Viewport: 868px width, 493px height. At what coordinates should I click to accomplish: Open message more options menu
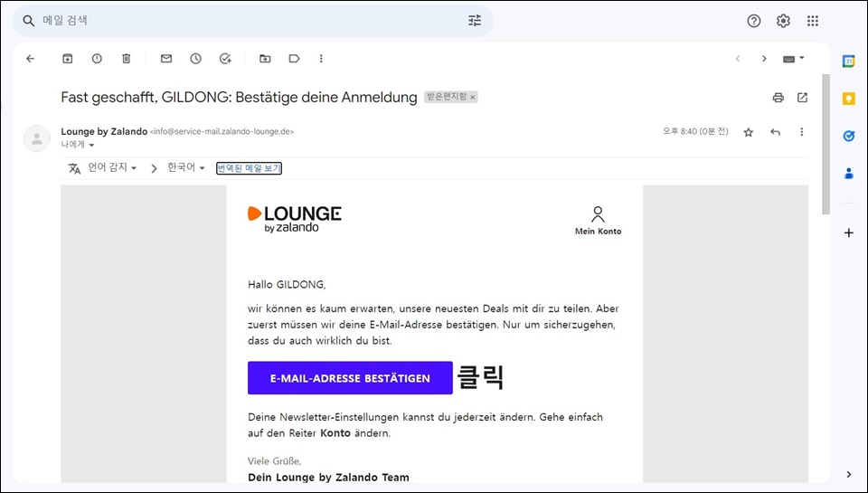click(802, 132)
